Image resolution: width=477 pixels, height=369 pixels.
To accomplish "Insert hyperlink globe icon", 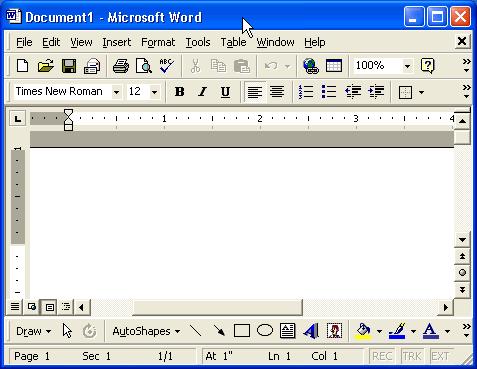I will click(311, 66).
